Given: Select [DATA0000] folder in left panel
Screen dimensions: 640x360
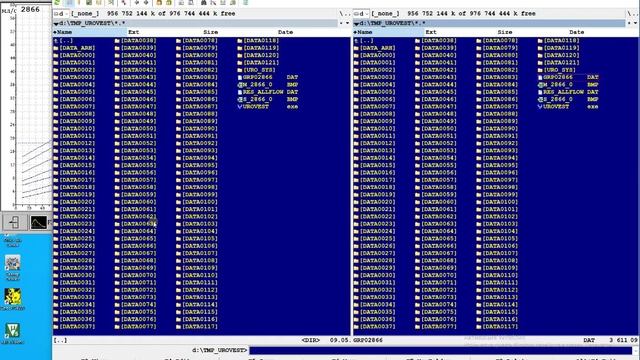Looking at the screenshot, I should pos(74,55).
